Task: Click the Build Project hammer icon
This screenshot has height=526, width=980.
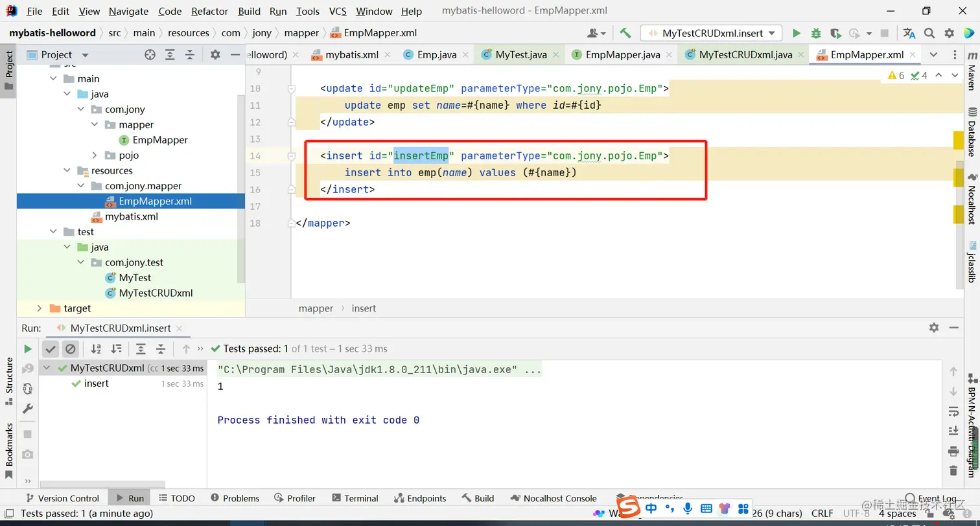Action: tap(625, 33)
